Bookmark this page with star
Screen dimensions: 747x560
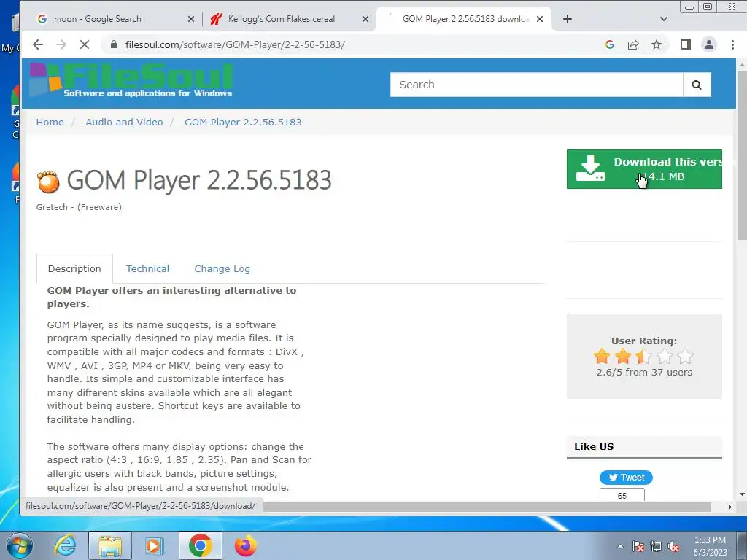coord(657,44)
